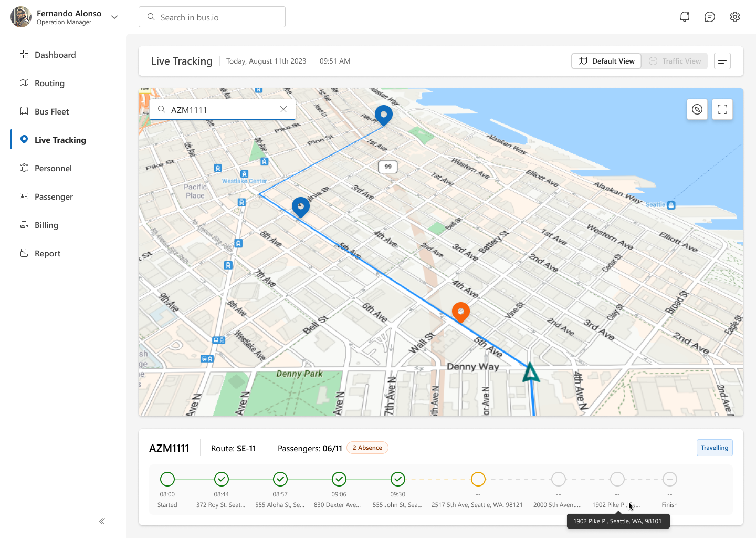Collapse the sidebar with double chevron
Image resolution: width=756 pixels, height=538 pixels.
point(102,521)
